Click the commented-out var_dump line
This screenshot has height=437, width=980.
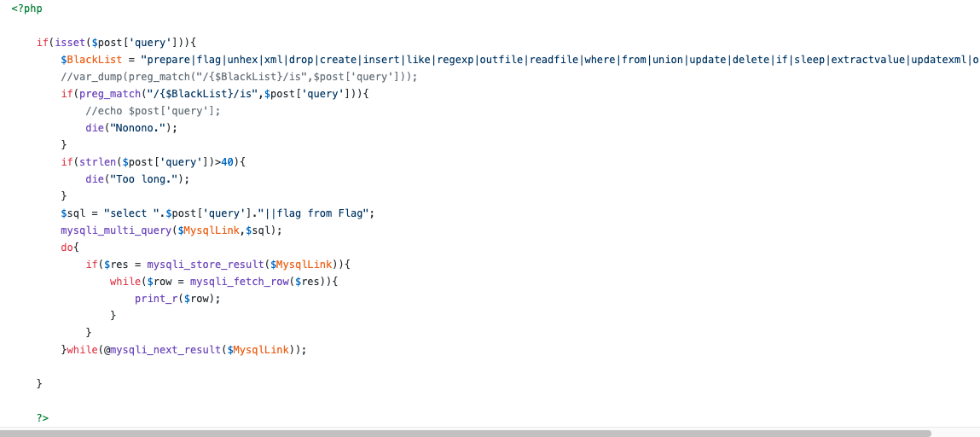(239, 76)
